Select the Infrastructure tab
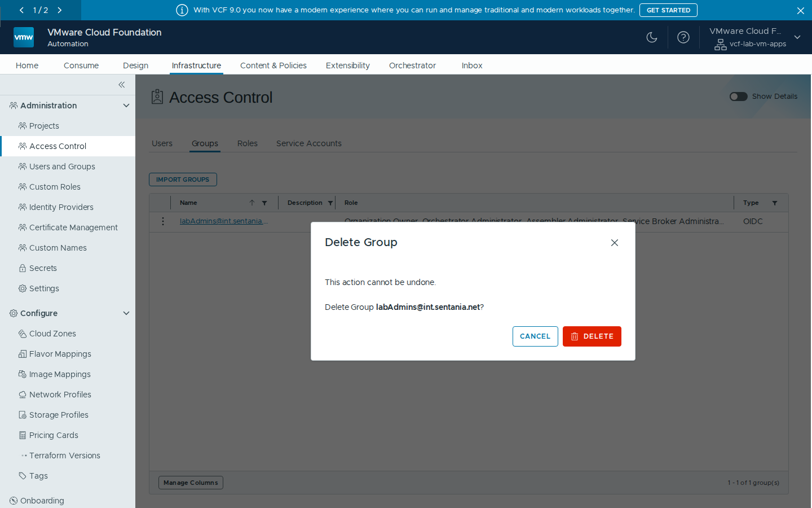Screen dimensions: 812x508 pos(196,65)
